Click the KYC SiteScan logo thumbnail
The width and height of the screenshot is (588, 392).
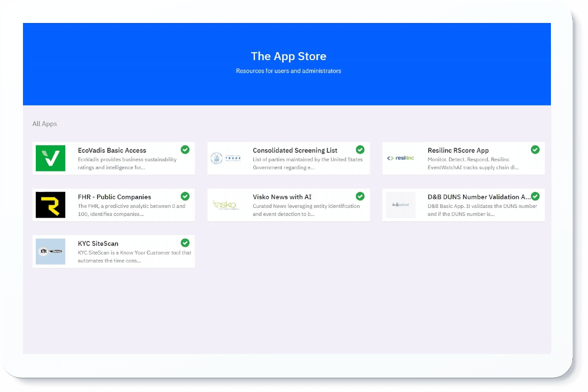[50, 252]
